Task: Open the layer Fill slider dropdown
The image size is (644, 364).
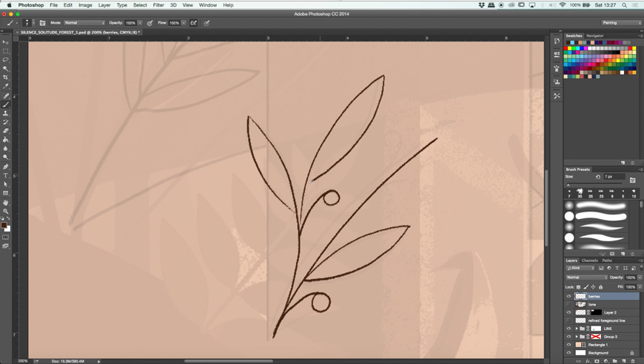Action: [x=640, y=287]
